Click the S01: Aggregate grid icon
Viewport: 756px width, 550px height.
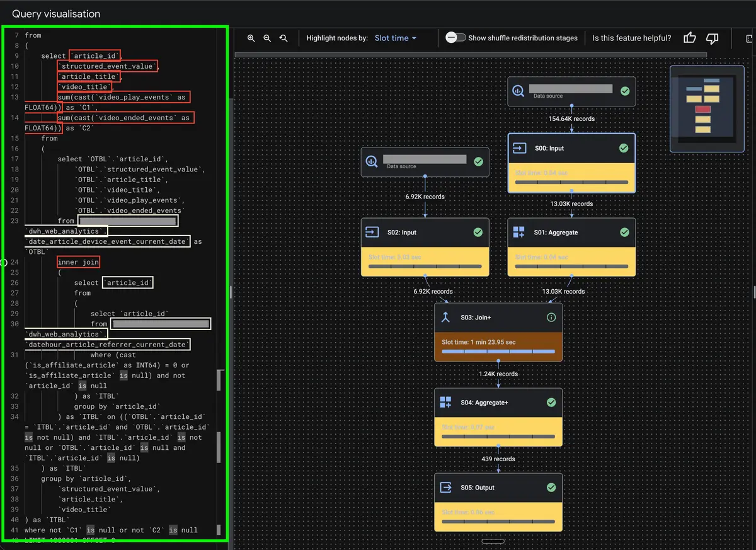tap(518, 232)
